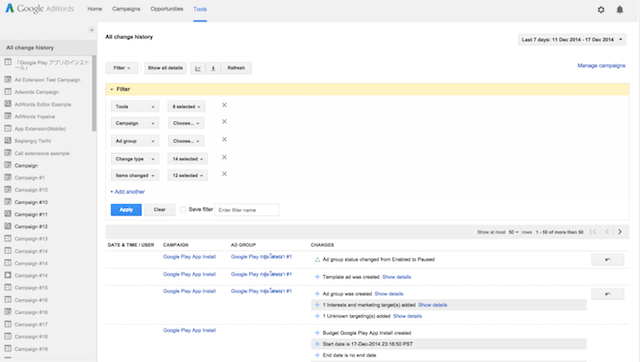Image resolution: width=640 pixels, height=362 pixels.
Task: Undo the ad group creation change
Action: point(607,294)
